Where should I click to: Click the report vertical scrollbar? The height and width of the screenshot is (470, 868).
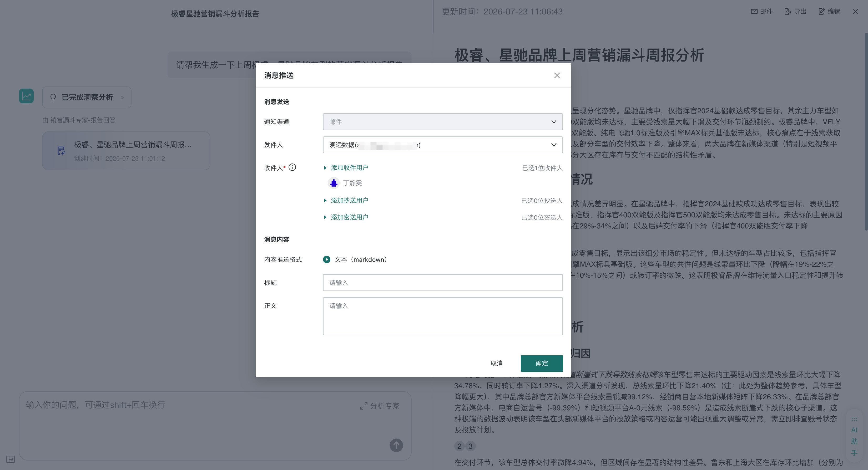[866, 131]
